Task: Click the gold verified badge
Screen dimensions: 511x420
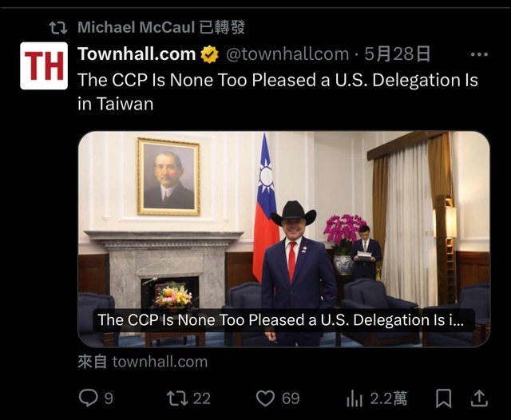Action: 209,54
